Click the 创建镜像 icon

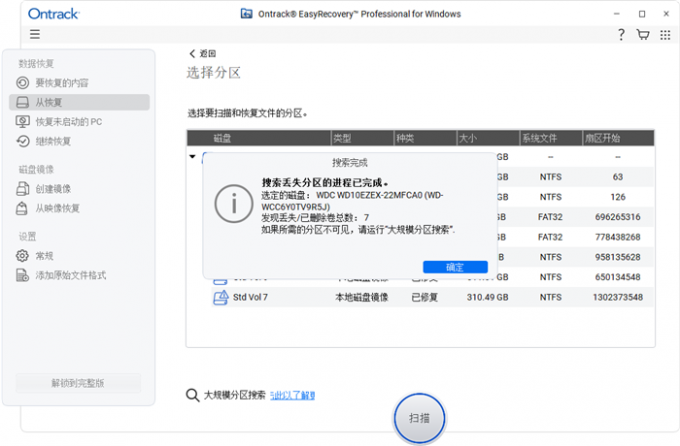[23, 189]
